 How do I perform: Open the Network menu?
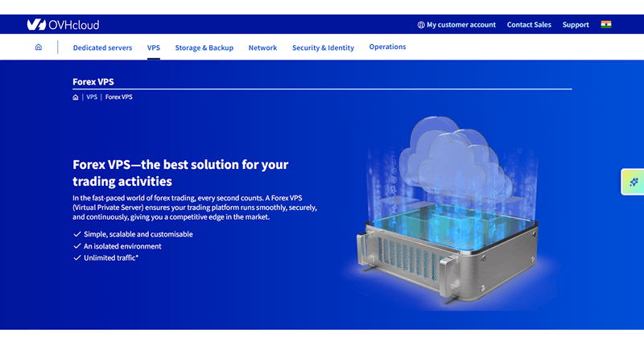pos(263,47)
